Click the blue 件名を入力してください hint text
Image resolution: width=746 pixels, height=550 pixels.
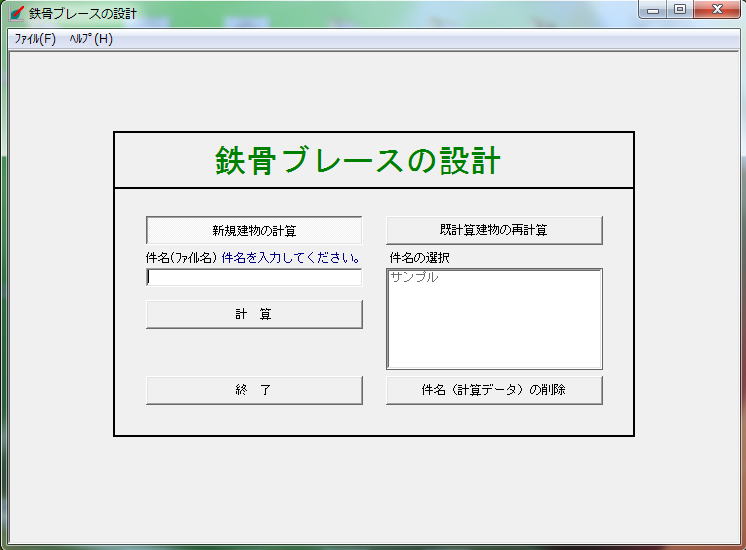290,258
